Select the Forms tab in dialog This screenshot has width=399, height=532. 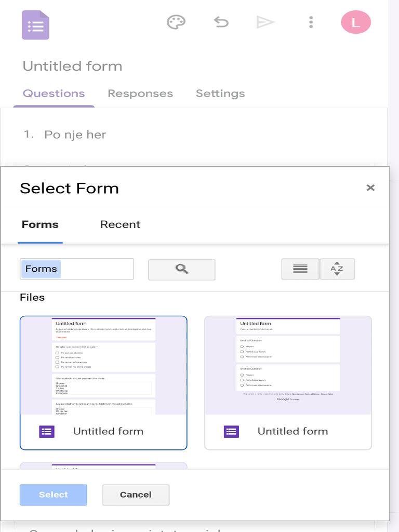[x=40, y=224]
